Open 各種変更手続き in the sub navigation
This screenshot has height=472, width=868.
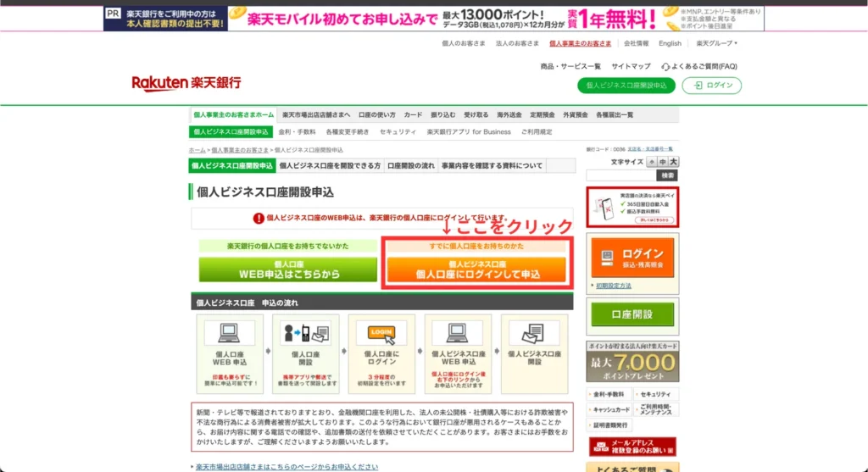[347, 132]
